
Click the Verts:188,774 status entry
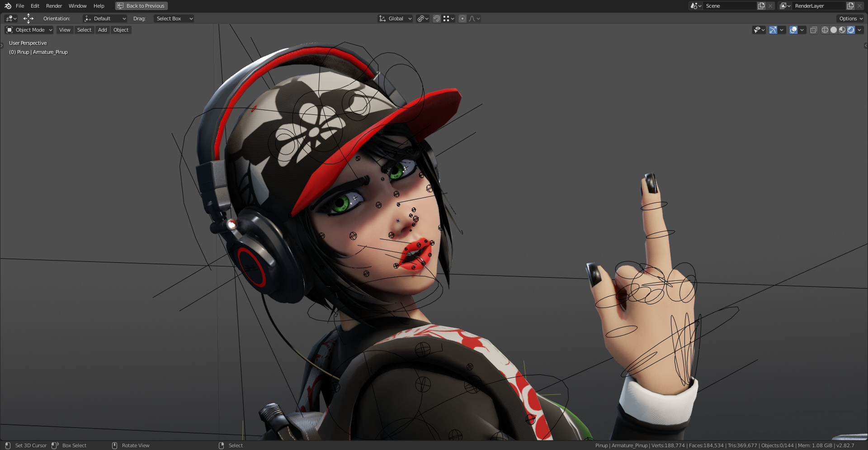click(668, 445)
